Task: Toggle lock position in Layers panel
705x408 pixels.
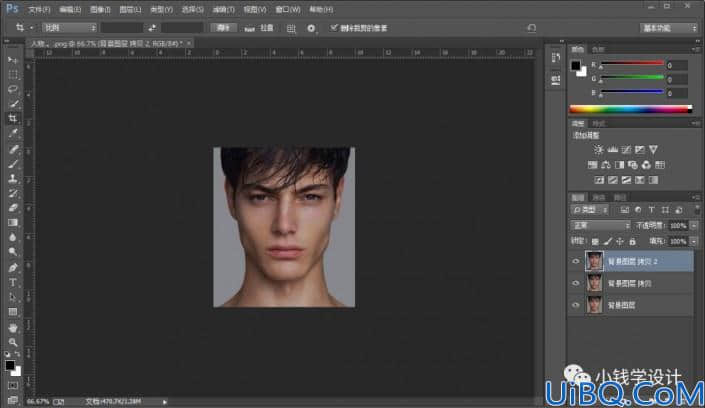Action: click(x=620, y=242)
